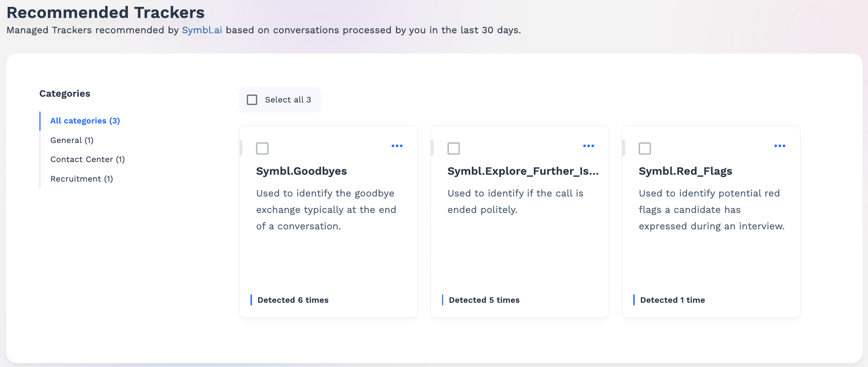
Task: Show All categories (3)
Action: 85,121
